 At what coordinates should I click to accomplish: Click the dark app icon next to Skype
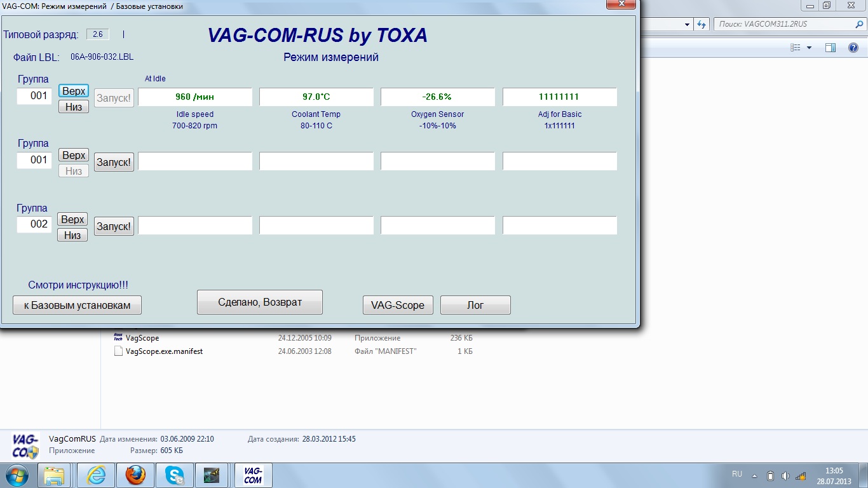pyautogui.click(x=213, y=475)
